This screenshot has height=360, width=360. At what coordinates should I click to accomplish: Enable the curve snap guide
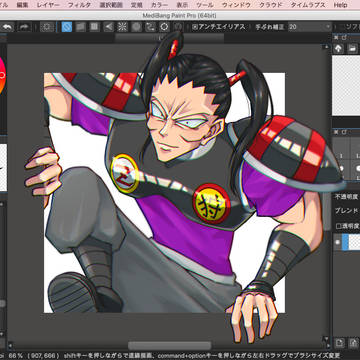[150, 27]
